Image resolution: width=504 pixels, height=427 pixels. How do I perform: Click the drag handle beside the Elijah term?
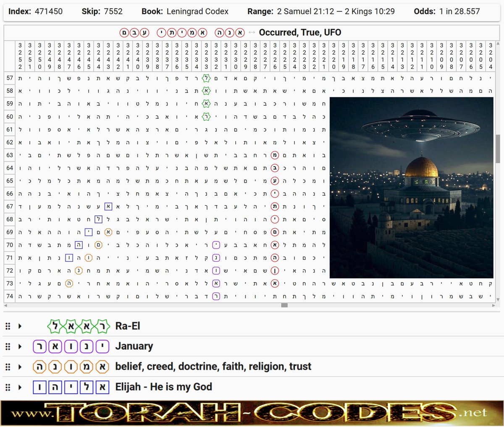tap(8, 387)
